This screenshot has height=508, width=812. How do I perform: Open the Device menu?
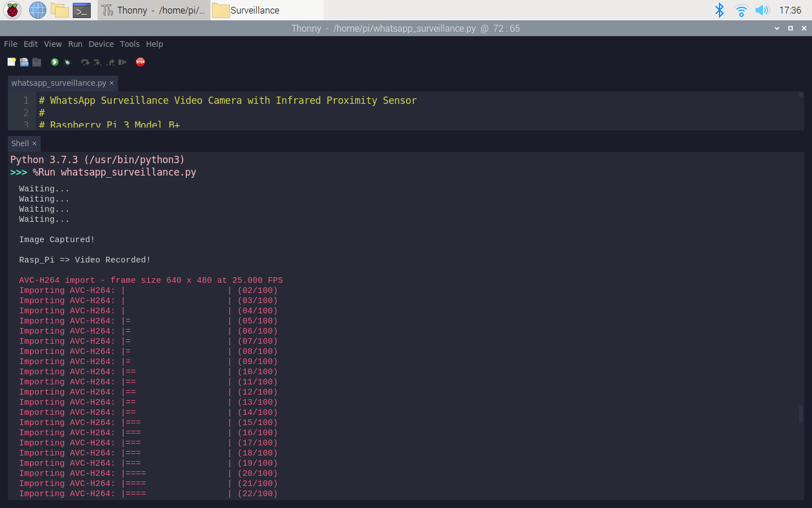tap(101, 44)
